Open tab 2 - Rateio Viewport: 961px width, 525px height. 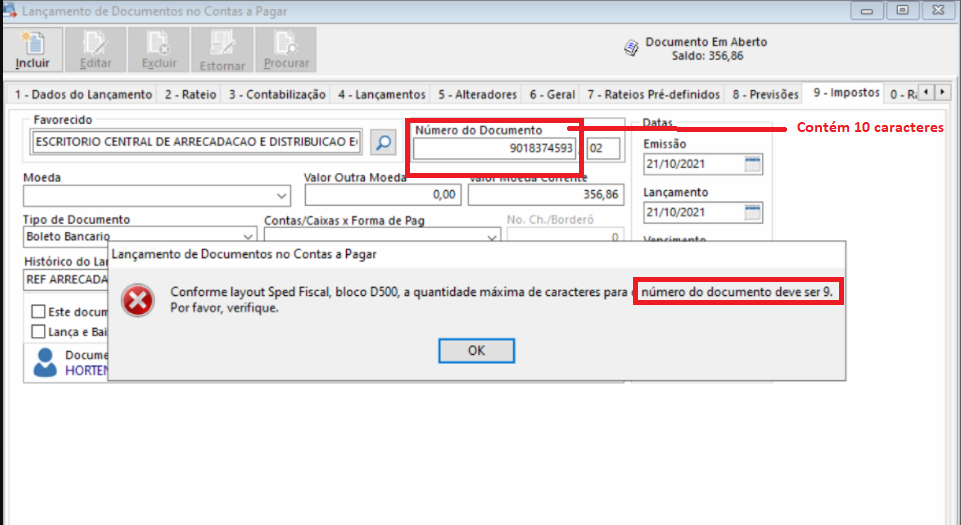pos(191,94)
